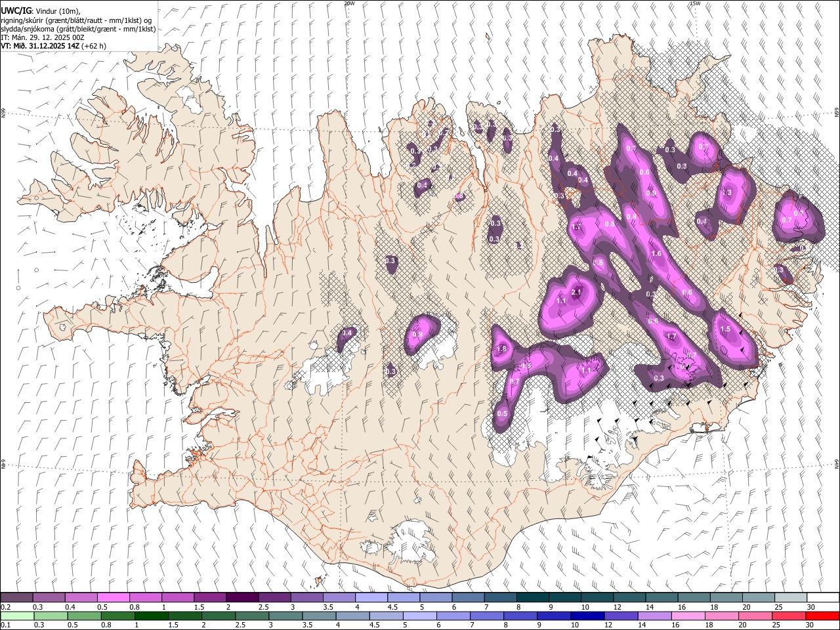This screenshot has height=630, width=840.
Task: Click the '2.1' precipitation value on the map
Action: 577,292
